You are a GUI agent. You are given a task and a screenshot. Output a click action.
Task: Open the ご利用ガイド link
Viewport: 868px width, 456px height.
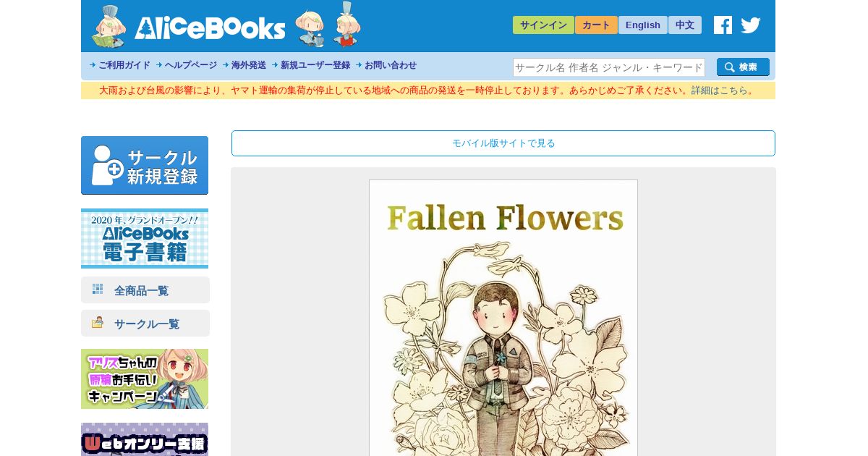[124, 65]
